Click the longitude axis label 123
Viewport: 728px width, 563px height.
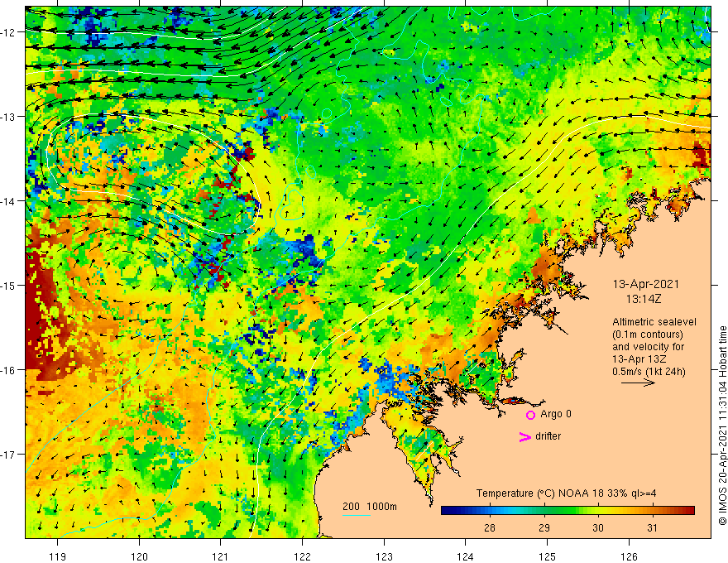384,556
